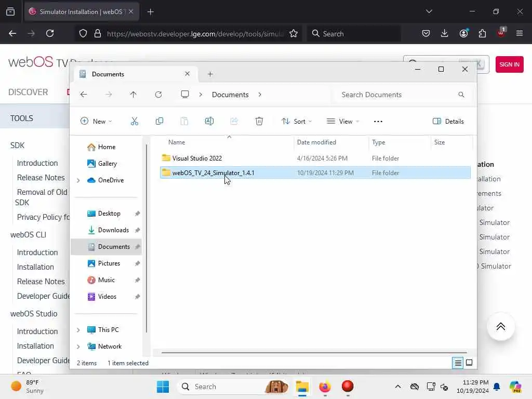Select the Home item in navigation pane
Viewport: 532px width, 399px height.
pos(107,147)
